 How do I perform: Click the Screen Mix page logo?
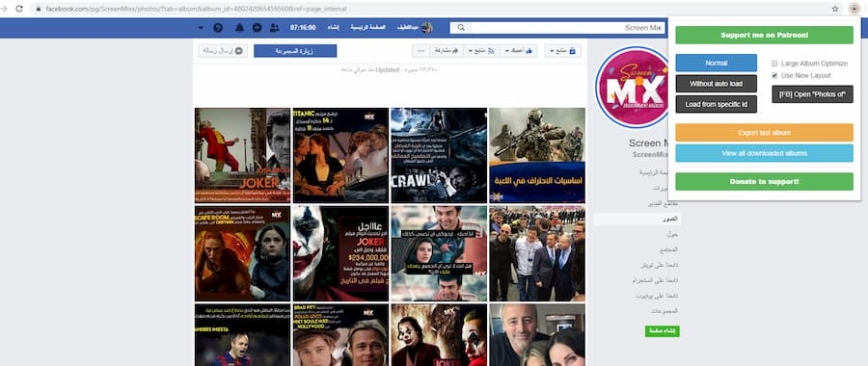[633, 87]
